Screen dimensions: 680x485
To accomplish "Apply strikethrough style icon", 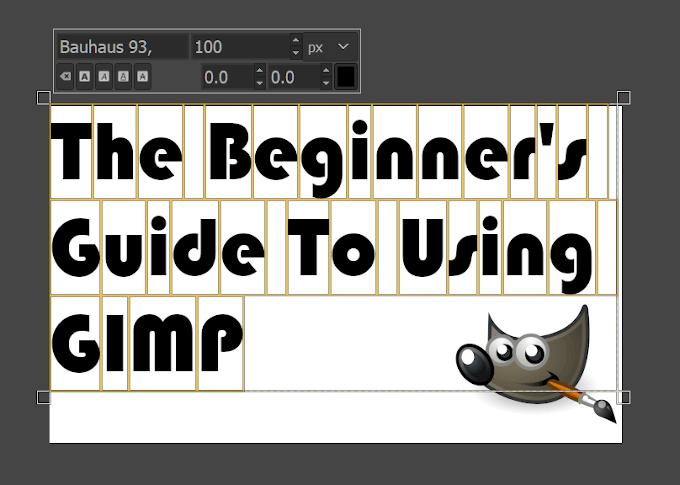I will pyautogui.click(x=142, y=76).
